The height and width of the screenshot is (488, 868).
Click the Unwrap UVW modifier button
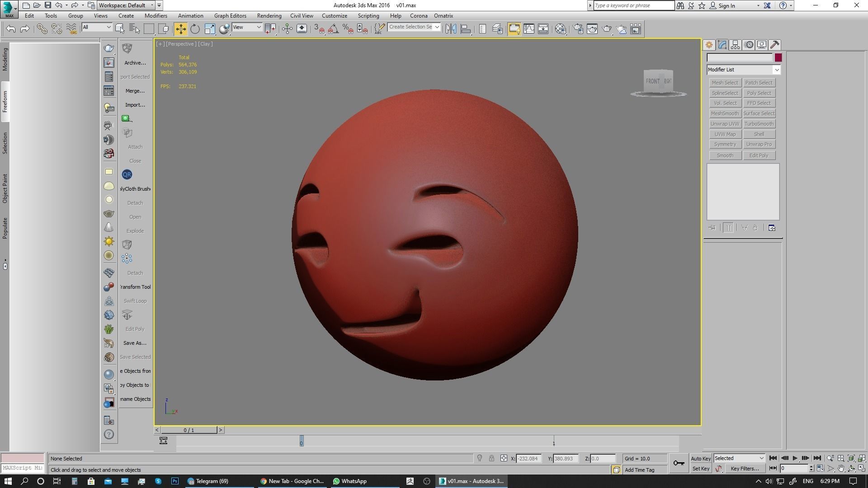pos(725,124)
